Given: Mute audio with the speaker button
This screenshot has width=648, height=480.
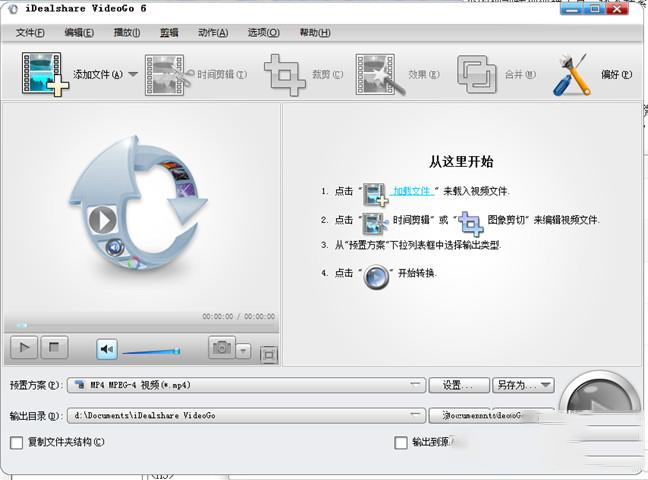Looking at the screenshot, I should point(107,349).
